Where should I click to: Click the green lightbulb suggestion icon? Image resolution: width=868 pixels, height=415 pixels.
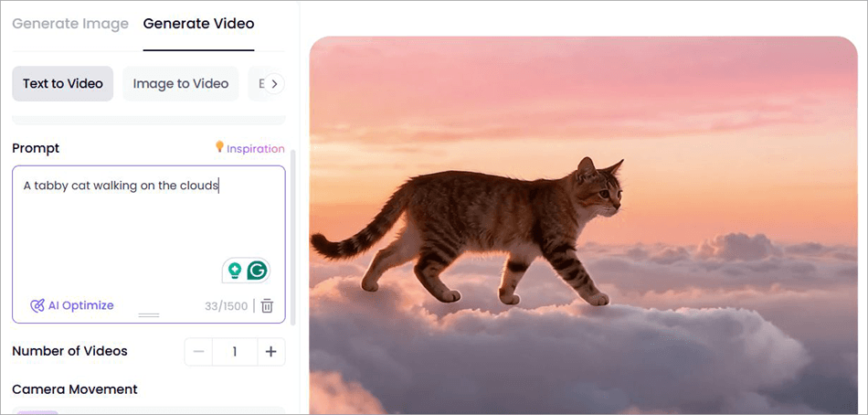(x=235, y=271)
